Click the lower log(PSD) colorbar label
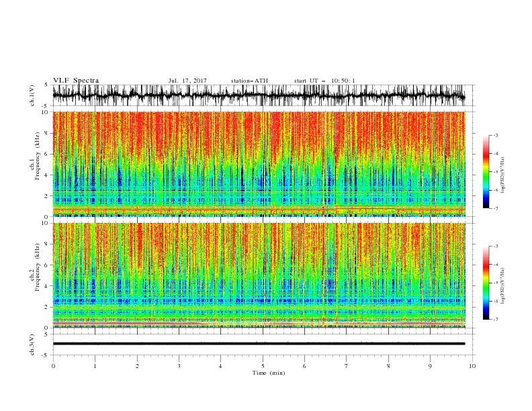The height and width of the screenshot is (411, 532). tap(503, 286)
